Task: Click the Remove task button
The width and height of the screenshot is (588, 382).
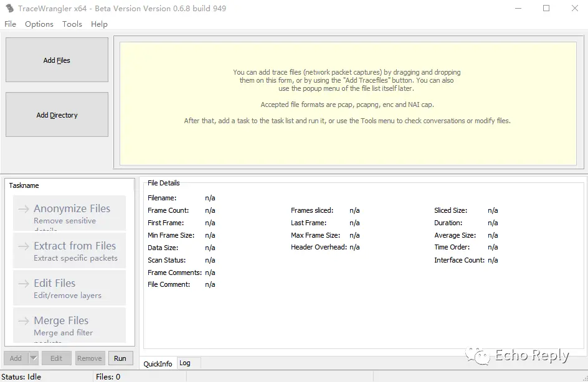Action: [x=89, y=358]
